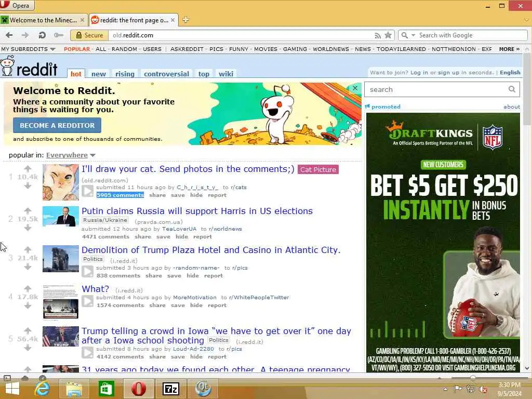Viewport: 532px width, 399px height.
Task: Open the 5905 comments link
Action: (x=120, y=195)
